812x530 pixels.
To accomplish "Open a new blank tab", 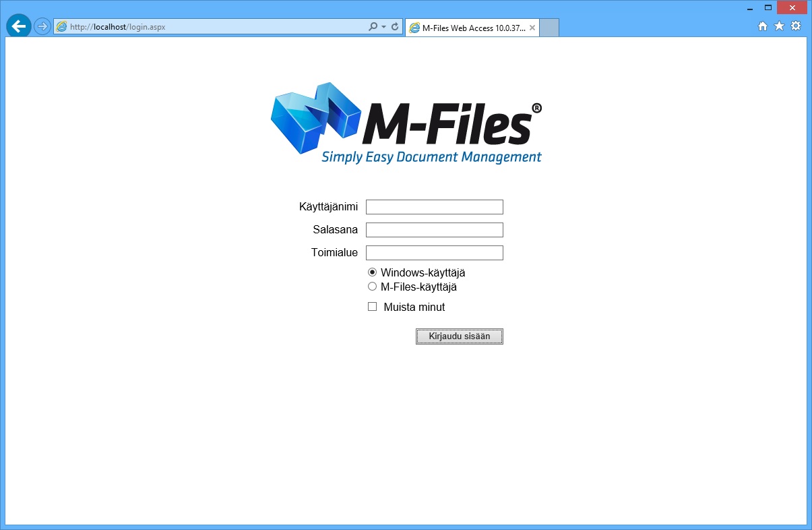I will 549,28.
